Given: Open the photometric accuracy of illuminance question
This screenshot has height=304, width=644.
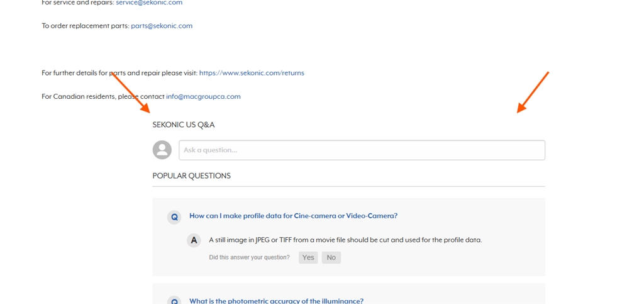Looking at the screenshot, I should click(x=277, y=301).
